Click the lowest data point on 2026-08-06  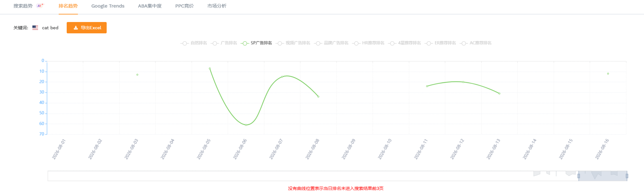[x=246, y=125]
